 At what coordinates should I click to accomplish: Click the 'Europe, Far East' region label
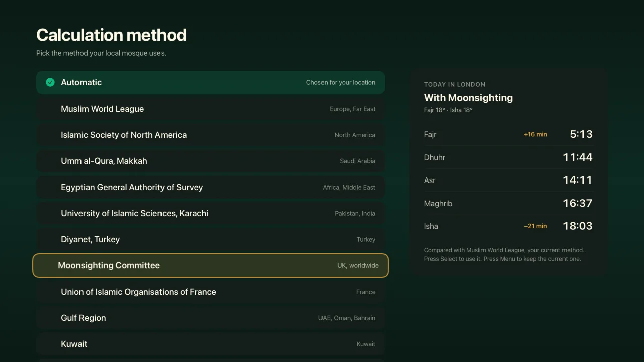click(353, 109)
